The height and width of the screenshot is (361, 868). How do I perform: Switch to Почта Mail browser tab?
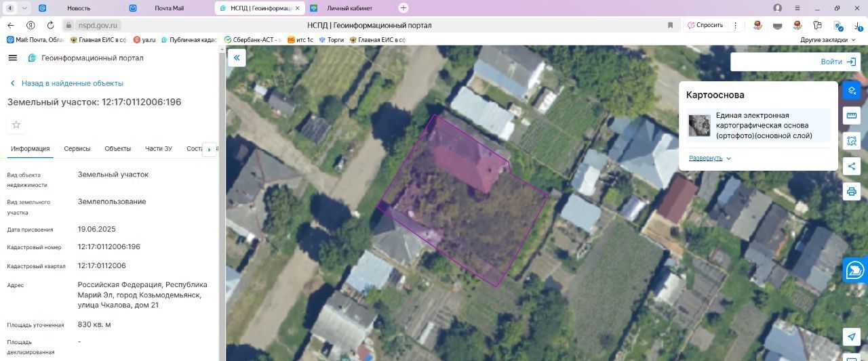pyautogui.click(x=169, y=8)
